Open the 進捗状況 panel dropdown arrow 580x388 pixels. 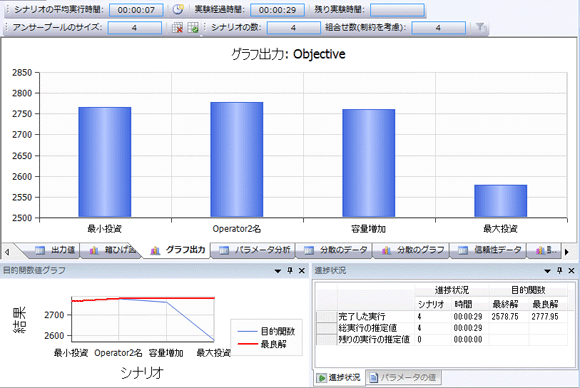click(x=547, y=271)
